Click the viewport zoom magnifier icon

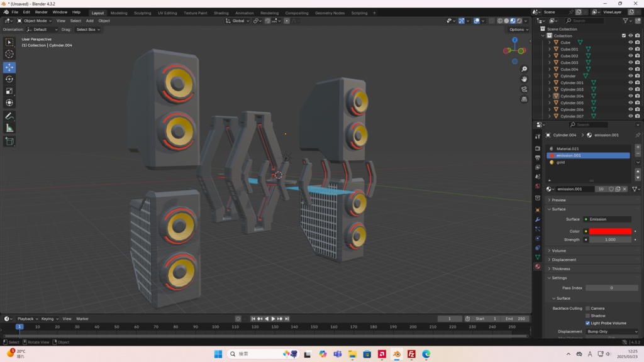coord(524,69)
